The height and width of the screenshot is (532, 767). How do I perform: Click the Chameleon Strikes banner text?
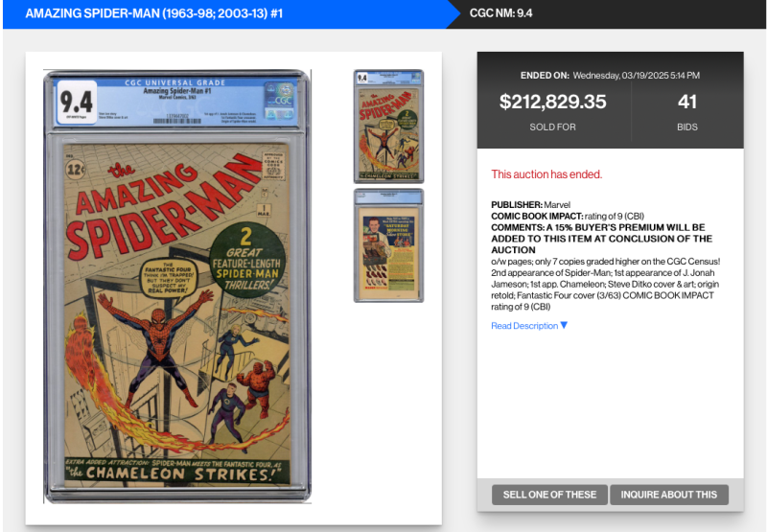click(177, 473)
